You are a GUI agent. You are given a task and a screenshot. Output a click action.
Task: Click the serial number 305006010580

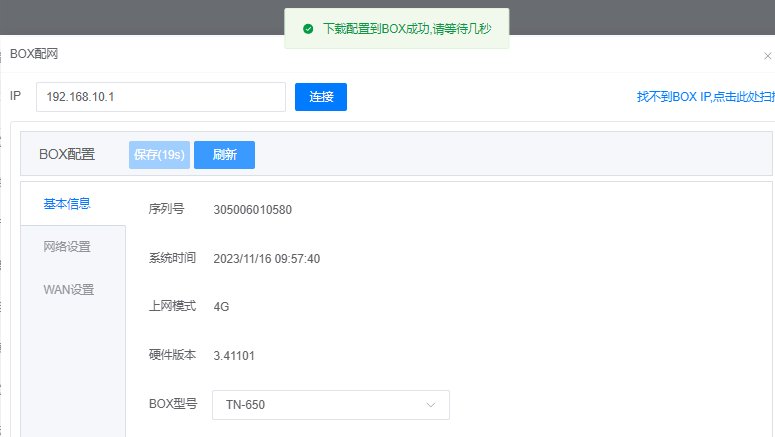tap(253, 210)
